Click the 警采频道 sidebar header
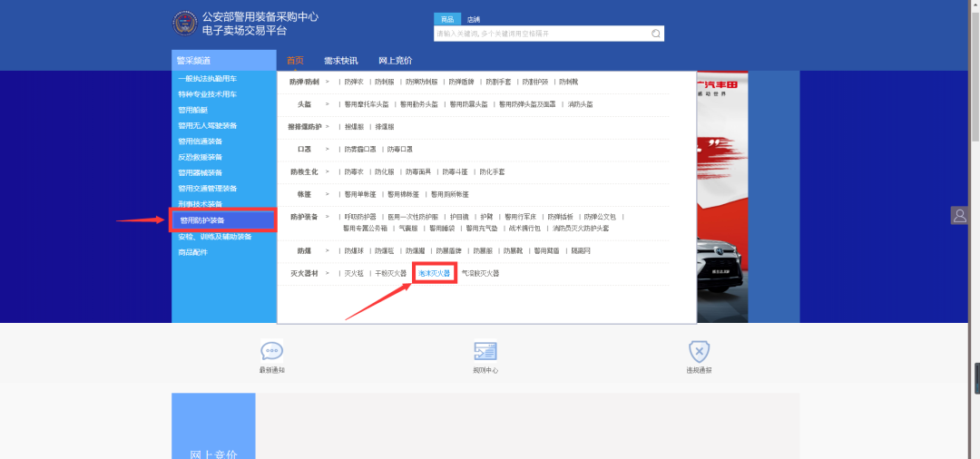Screen dimensions: 980x459 (224, 61)
